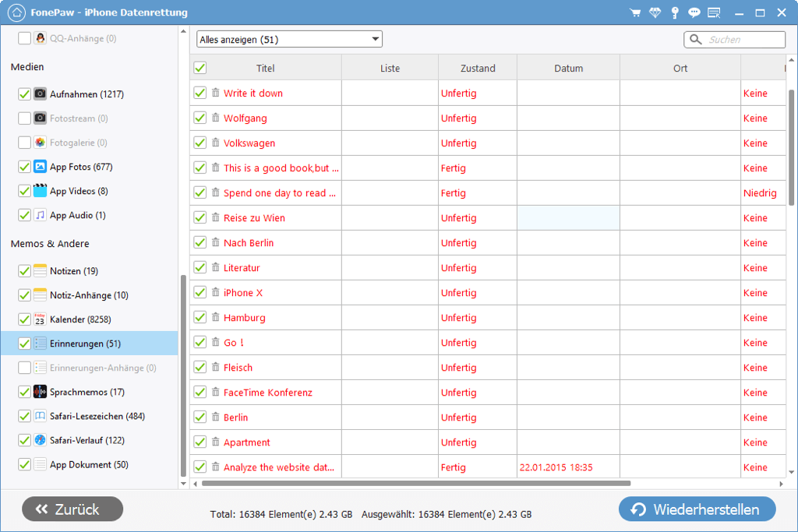
Task: Click trash icon beside Literatur
Action: coord(216,267)
